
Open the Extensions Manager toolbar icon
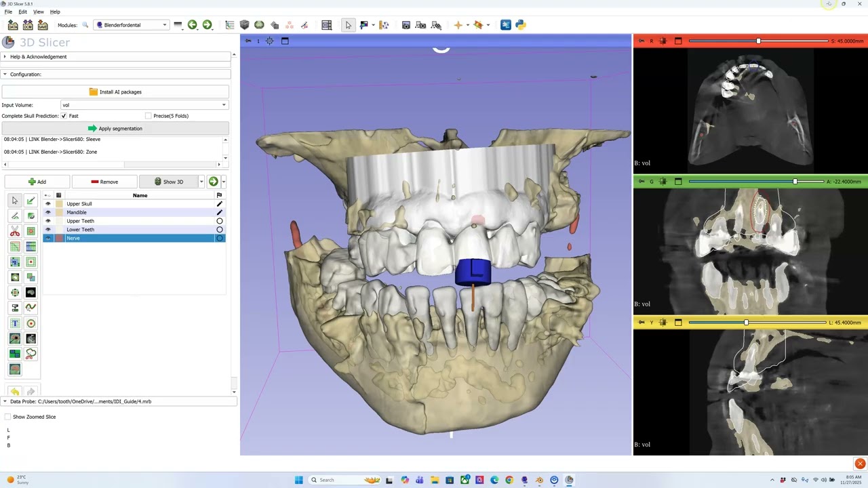click(506, 25)
